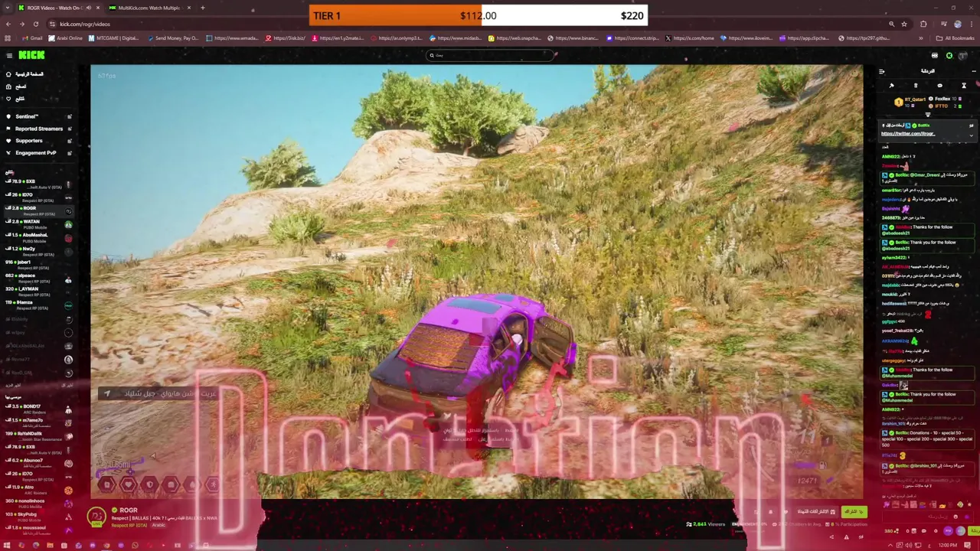
Task: Switch to the MultiKick.com browser tab
Action: coord(149,8)
